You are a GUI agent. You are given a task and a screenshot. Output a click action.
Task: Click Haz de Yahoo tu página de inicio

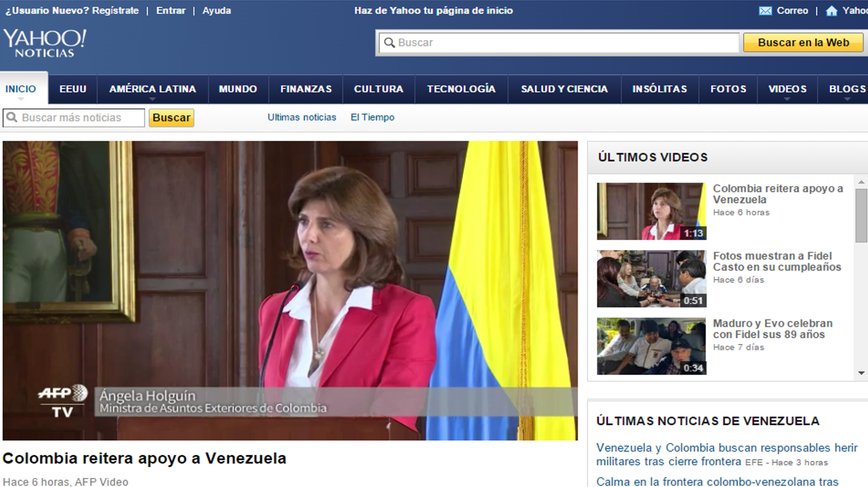433,11
